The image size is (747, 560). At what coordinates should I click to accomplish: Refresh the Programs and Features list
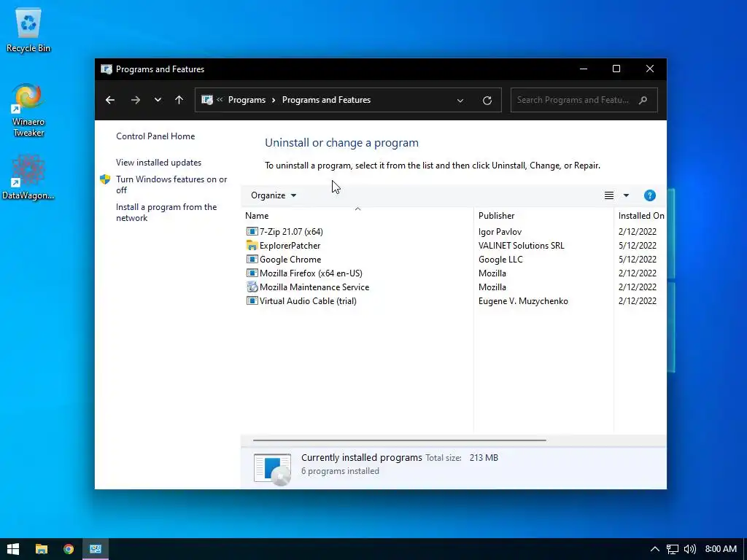click(x=487, y=101)
